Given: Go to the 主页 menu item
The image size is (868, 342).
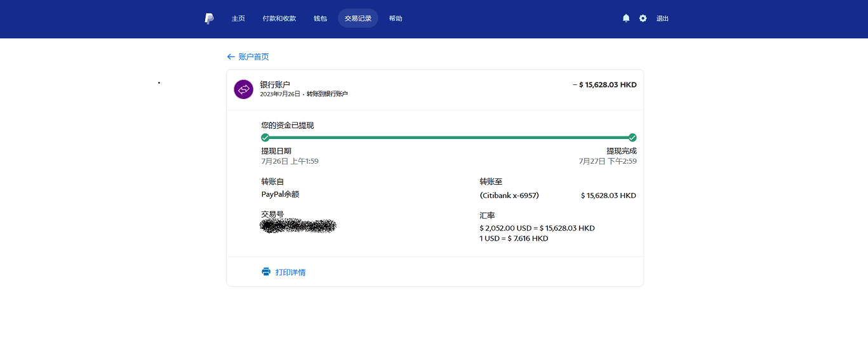Looking at the screenshot, I should (x=238, y=18).
